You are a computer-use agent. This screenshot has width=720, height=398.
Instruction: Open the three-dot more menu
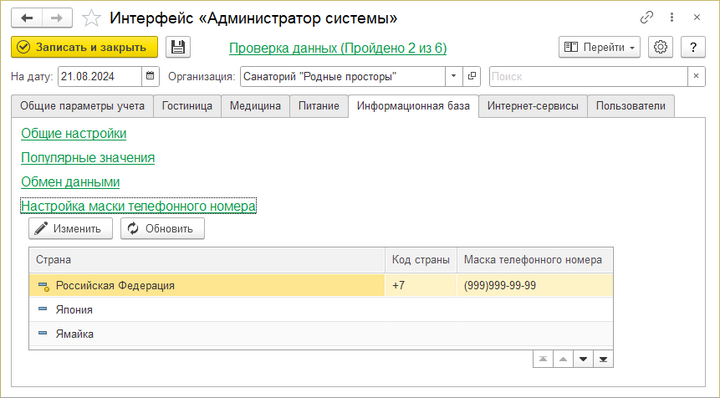tap(672, 17)
